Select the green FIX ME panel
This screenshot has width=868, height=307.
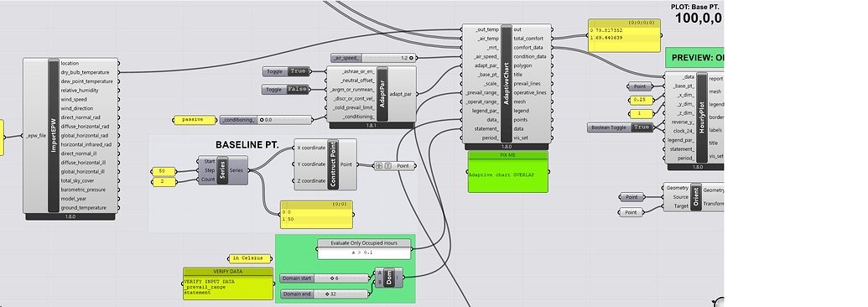click(x=508, y=171)
